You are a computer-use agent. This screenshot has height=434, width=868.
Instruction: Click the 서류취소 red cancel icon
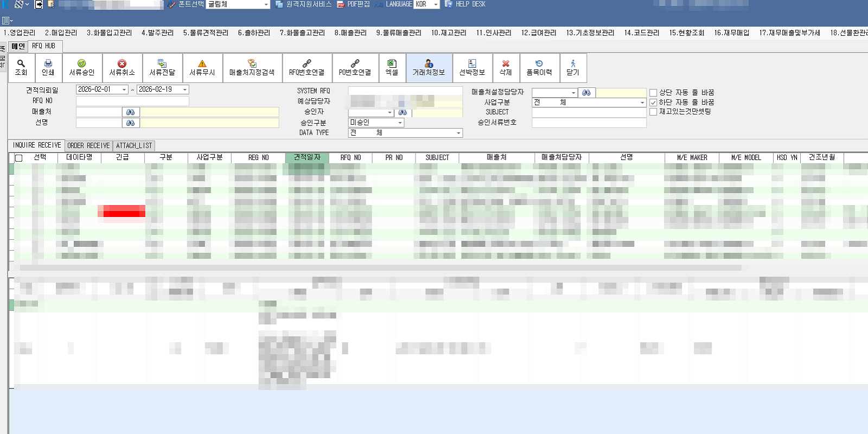[122, 64]
